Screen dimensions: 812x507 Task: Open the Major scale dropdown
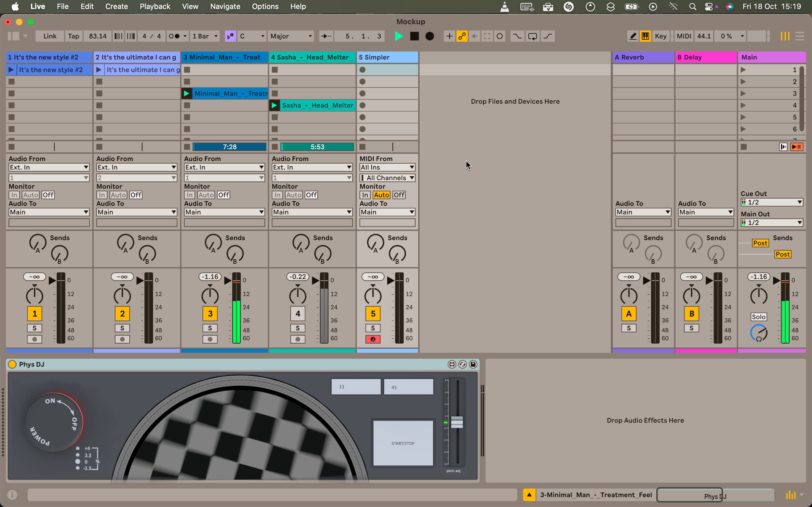click(291, 36)
